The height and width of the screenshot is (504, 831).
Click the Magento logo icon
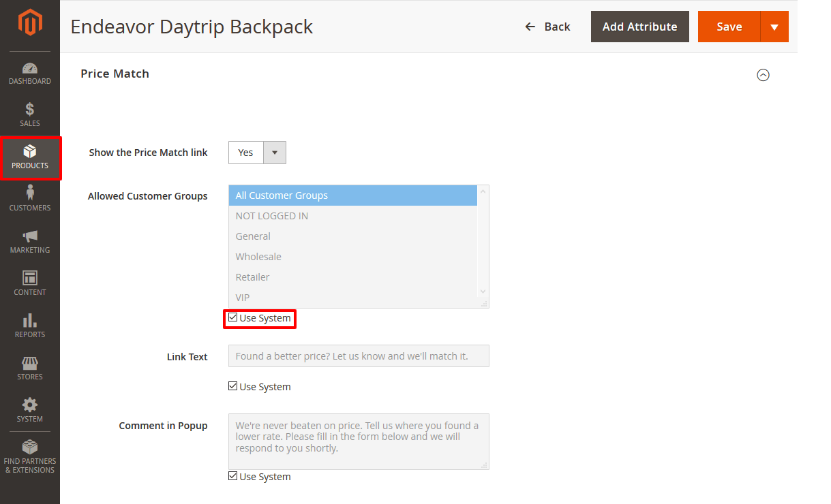click(x=30, y=23)
